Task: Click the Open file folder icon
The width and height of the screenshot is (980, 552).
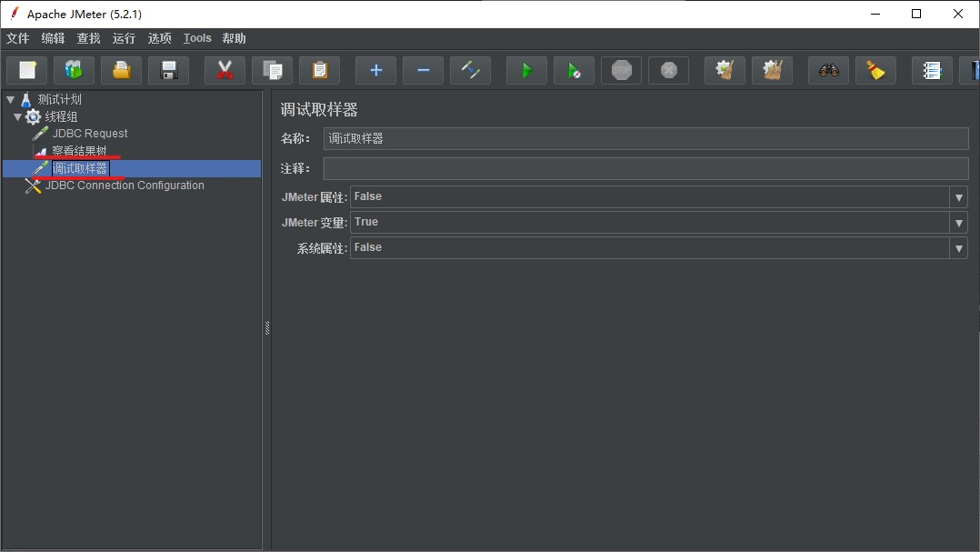Action: [121, 70]
